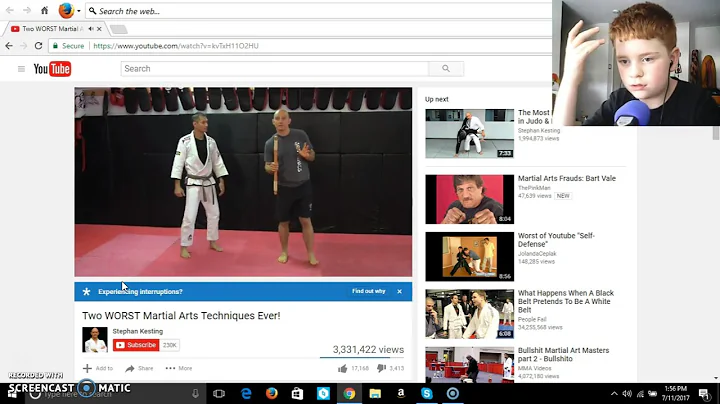Screen dimensions: 720x404
Task: Click the star icon on the interruptions banner
Action: [x=86, y=292]
